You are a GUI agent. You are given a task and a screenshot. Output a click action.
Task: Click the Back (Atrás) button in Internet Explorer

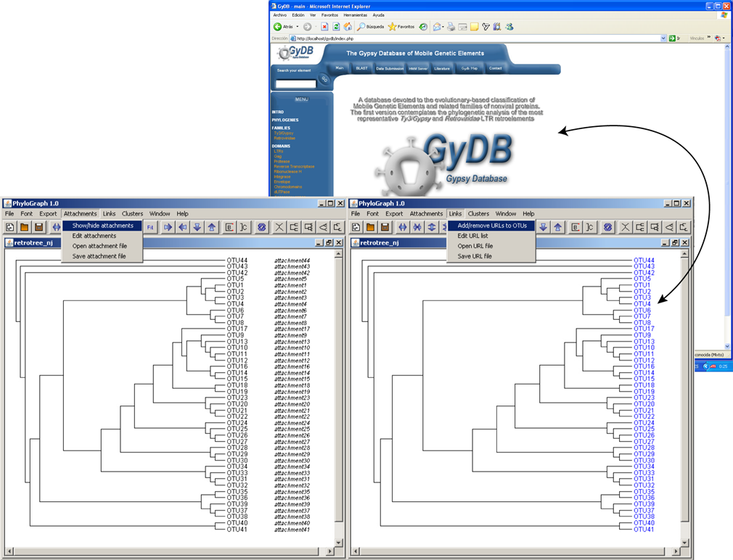click(284, 27)
